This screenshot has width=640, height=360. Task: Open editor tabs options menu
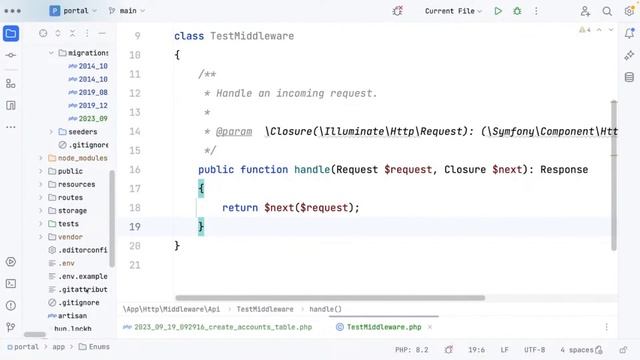tap(607, 327)
